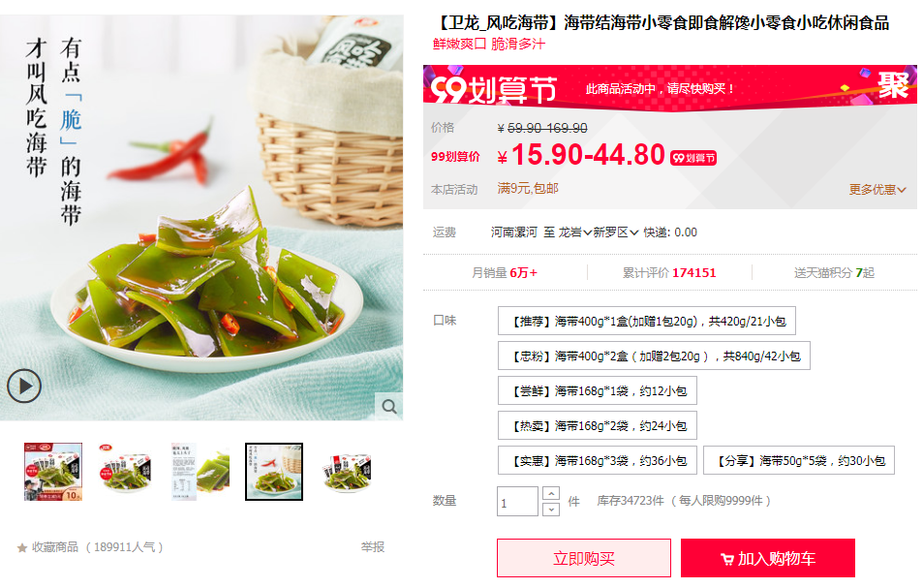Click the cart icon in 加入购物车
Screen dimensions: 923x588
click(x=727, y=559)
